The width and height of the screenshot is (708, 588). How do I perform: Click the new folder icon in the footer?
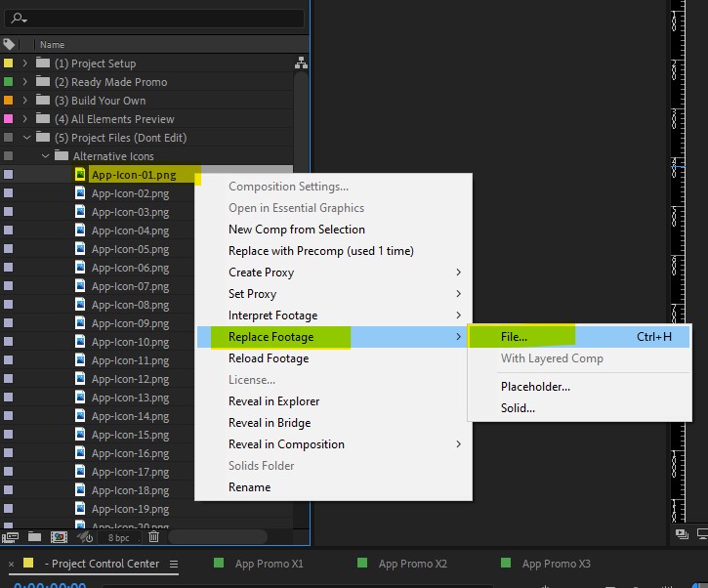click(x=35, y=536)
